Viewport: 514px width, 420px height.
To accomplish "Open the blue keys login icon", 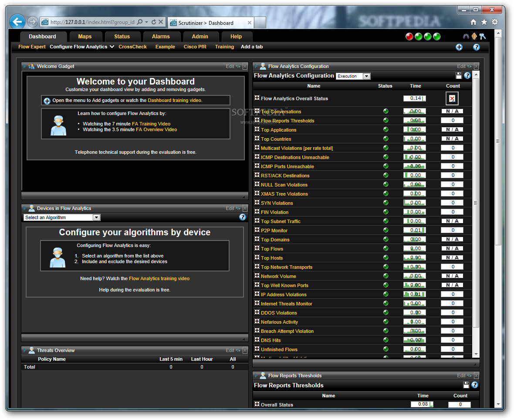I will pyautogui.click(x=482, y=37).
